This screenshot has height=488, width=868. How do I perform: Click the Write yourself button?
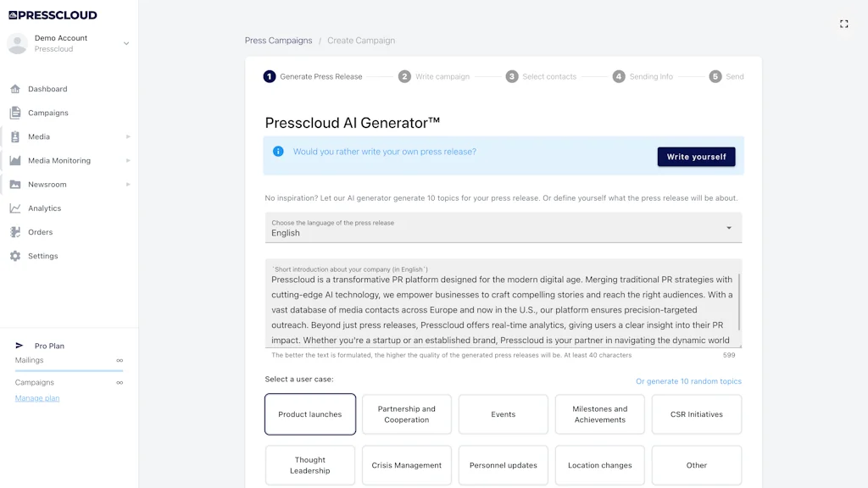[x=696, y=157]
